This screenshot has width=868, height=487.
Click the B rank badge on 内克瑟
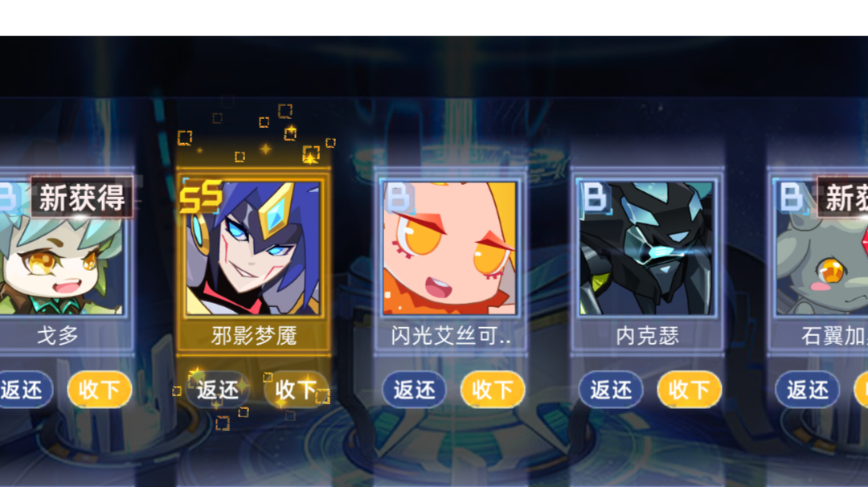click(595, 197)
